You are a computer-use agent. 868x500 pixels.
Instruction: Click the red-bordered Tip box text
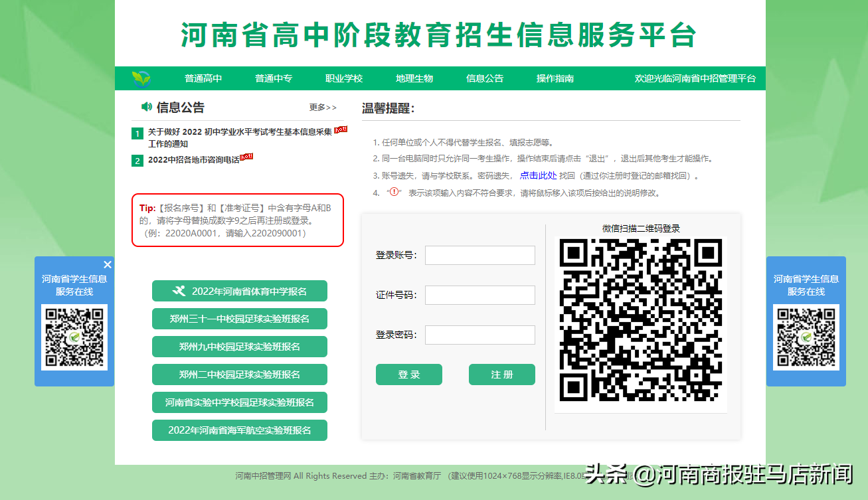[x=238, y=220]
